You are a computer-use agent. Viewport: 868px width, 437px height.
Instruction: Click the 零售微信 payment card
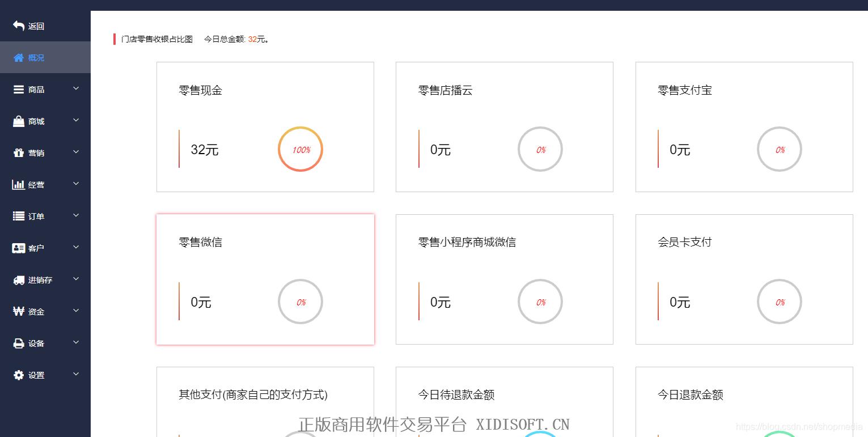(x=265, y=279)
